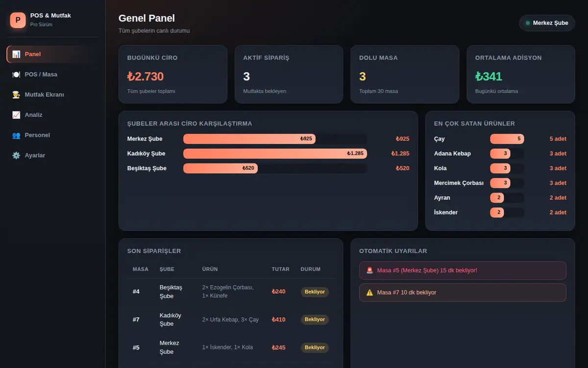Open the Personel section

pos(52,135)
